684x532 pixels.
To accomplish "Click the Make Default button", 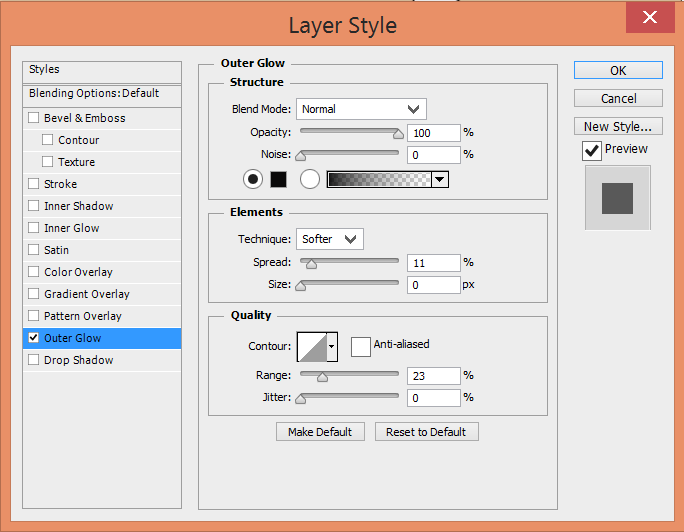I will point(320,432).
